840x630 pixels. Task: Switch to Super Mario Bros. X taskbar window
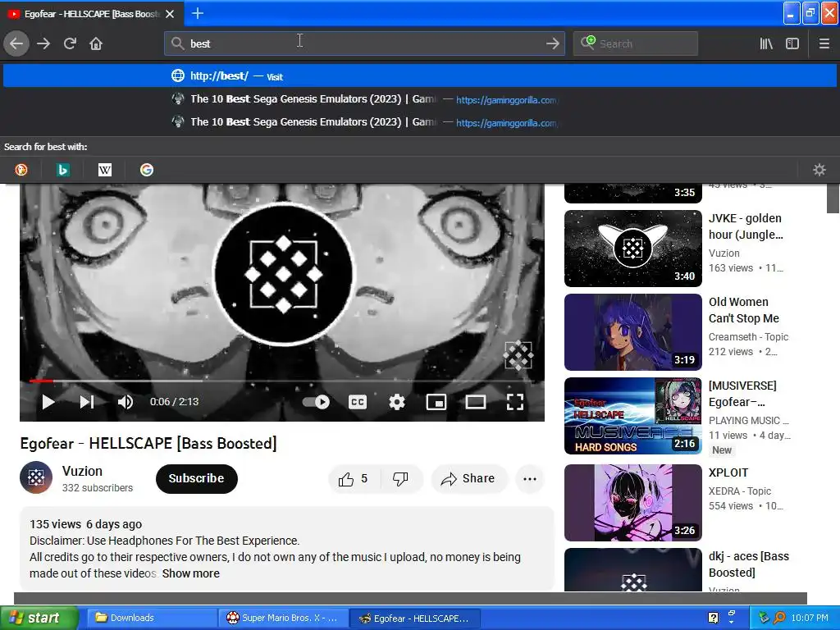[283, 619]
